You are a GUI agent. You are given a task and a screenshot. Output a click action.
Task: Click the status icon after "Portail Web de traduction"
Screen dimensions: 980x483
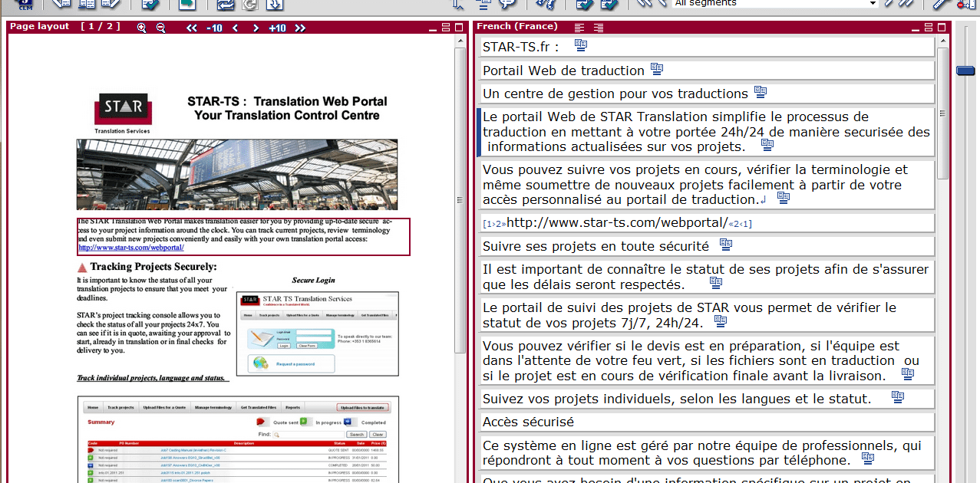click(657, 69)
